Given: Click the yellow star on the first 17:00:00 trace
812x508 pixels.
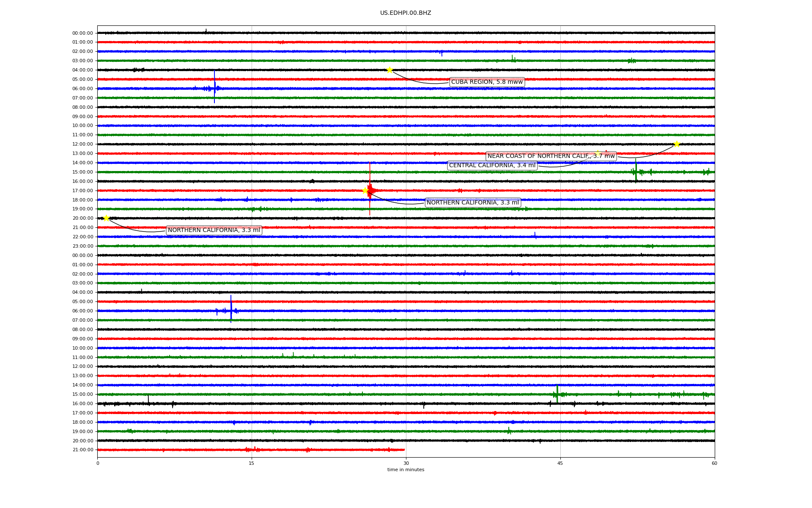Looking at the screenshot, I should pyautogui.click(x=365, y=190).
